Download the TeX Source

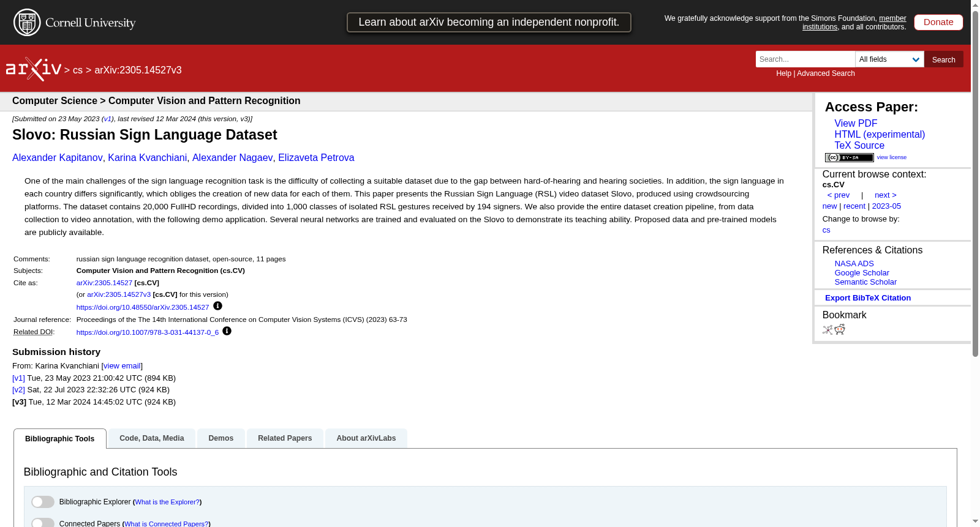tap(859, 146)
